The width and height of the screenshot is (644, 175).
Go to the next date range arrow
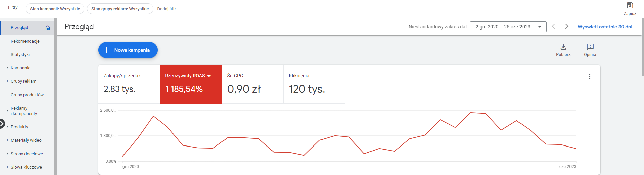(567, 26)
